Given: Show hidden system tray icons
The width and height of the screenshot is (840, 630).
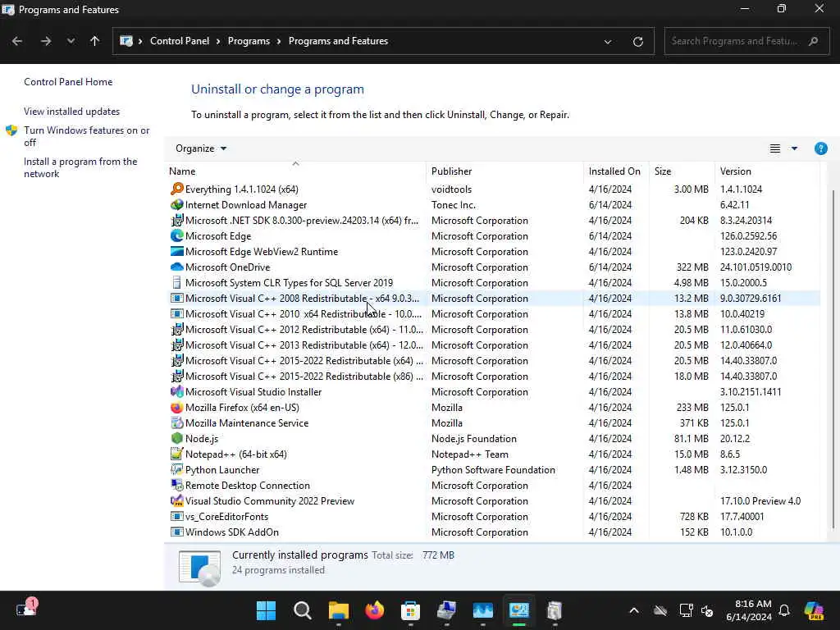Looking at the screenshot, I should tap(634, 610).
